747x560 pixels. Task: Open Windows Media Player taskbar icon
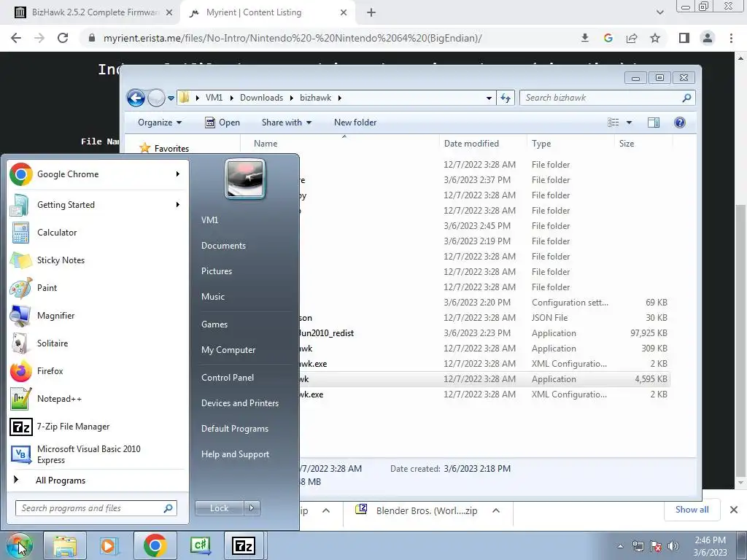109,545
